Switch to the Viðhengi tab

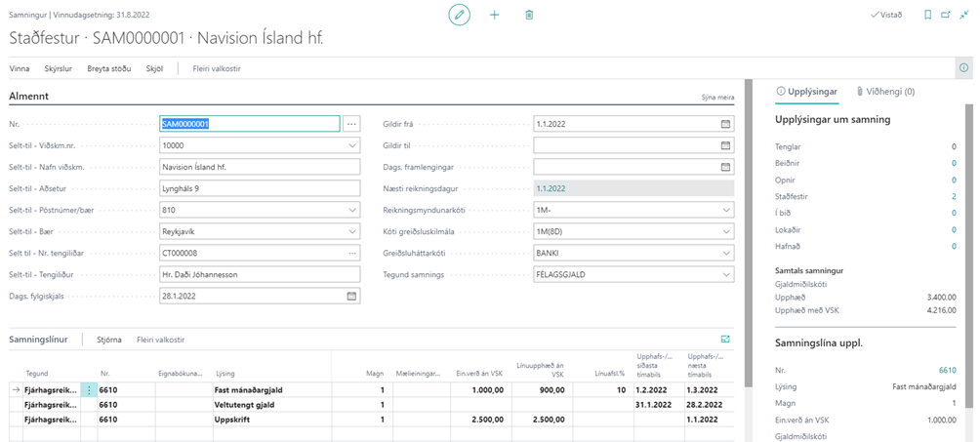pyautogui.click(x=886, y=91)
